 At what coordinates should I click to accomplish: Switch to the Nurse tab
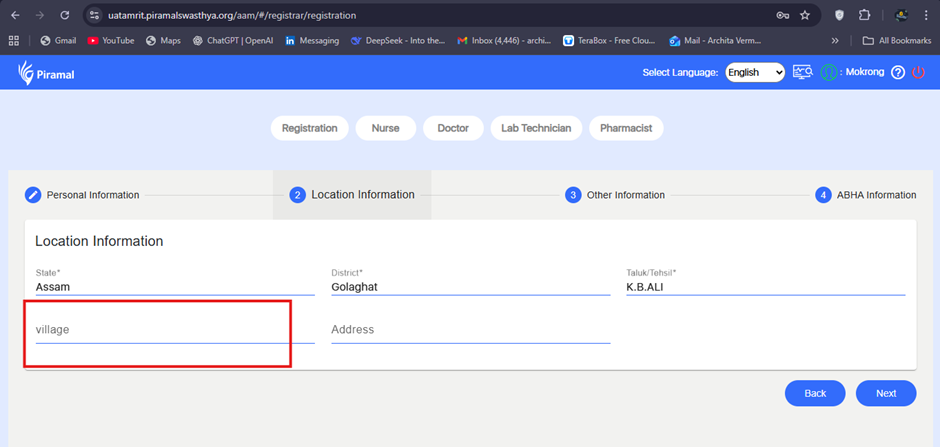[x=385, y=128]
